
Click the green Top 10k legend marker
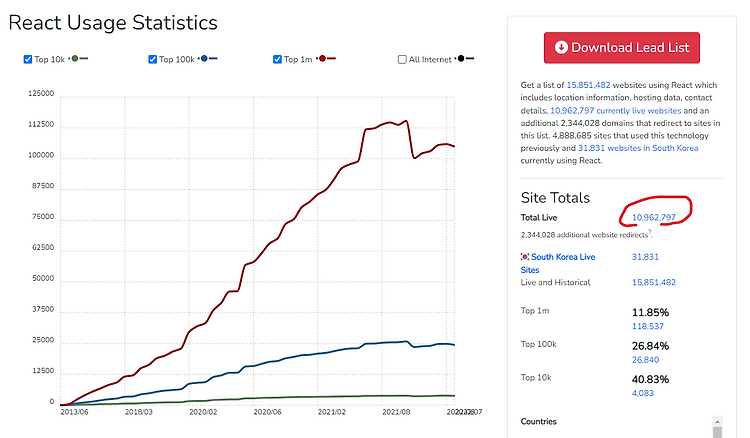(x=79, y=58)
